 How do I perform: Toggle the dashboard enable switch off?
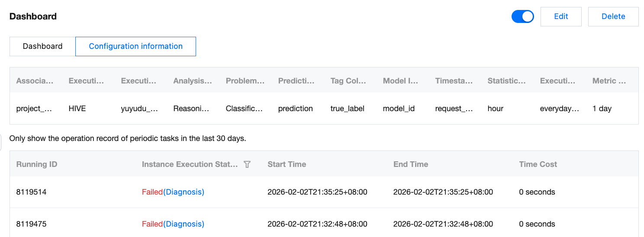(522, 16)
